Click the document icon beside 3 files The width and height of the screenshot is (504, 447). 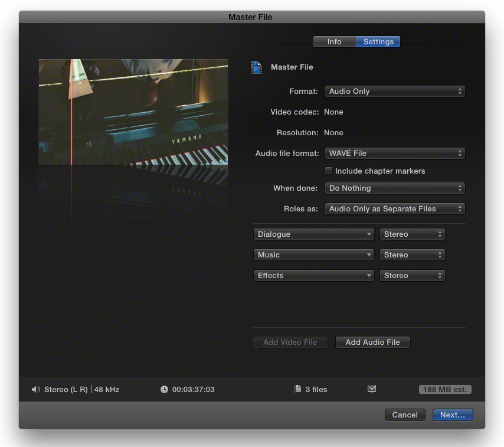point(298,389)
